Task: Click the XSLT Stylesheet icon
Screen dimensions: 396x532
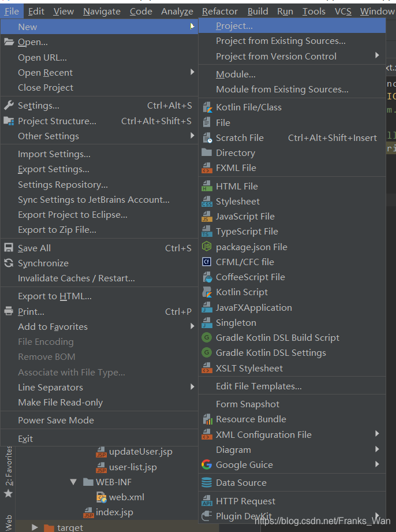Action: click(x=207, y=368)
